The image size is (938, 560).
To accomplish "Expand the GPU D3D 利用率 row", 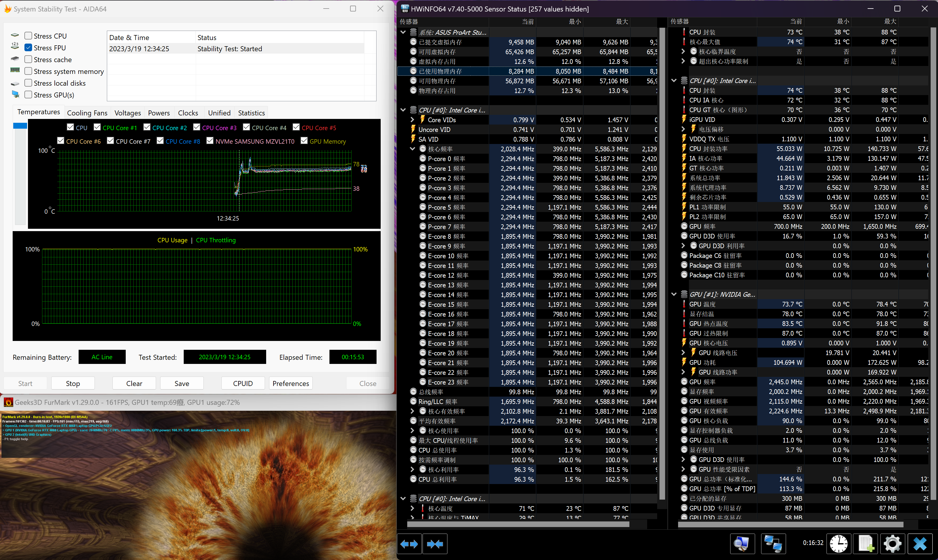I will tap(683, 246).
